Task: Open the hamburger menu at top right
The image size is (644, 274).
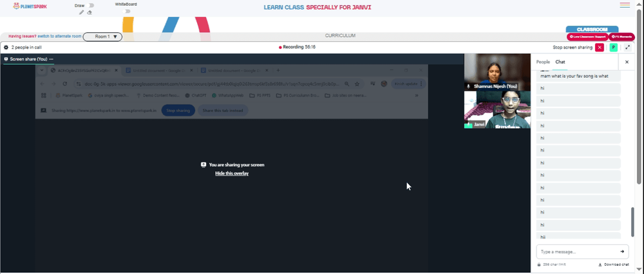Action: 625,5
